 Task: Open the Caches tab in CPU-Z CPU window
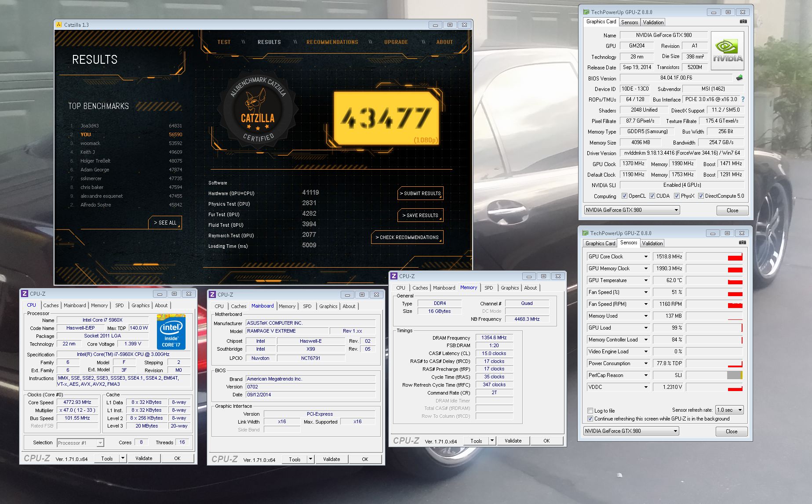51,305
